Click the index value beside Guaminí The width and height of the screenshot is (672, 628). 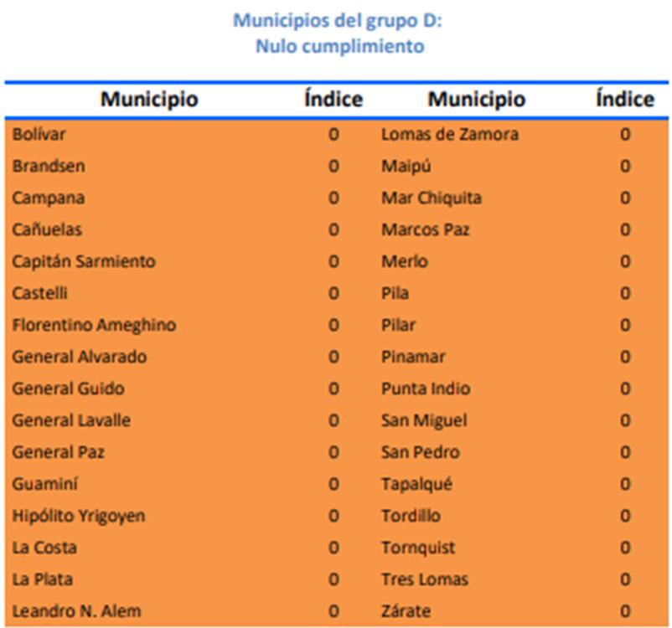tap(333, 484)
